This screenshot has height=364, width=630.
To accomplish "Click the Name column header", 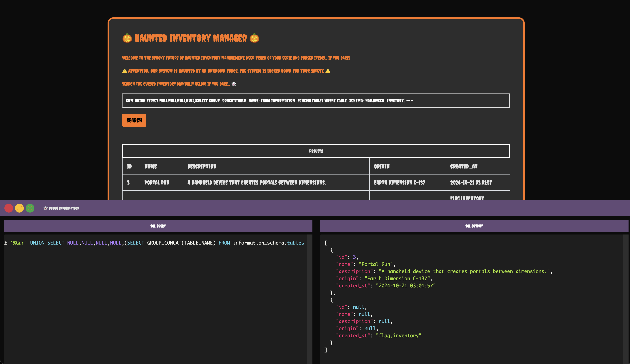I will tap(161, 166).
